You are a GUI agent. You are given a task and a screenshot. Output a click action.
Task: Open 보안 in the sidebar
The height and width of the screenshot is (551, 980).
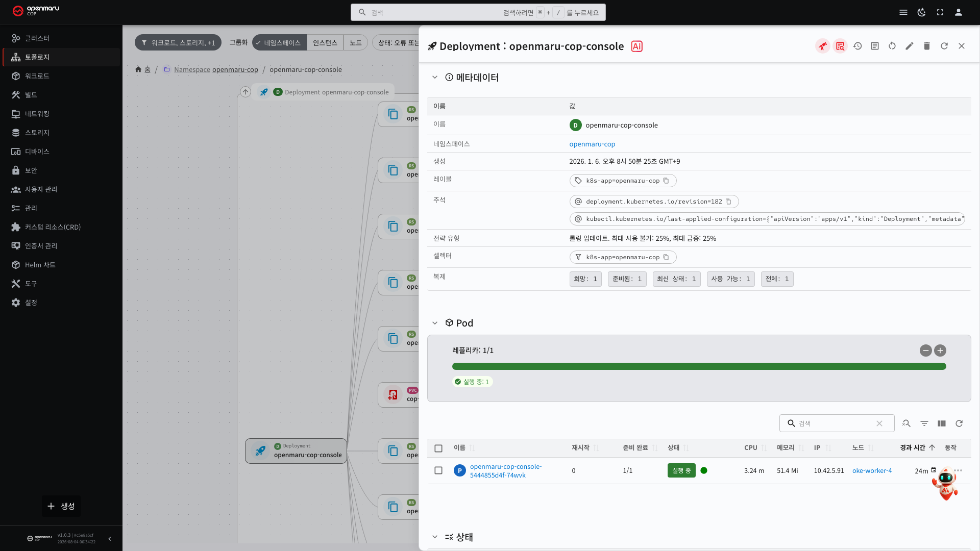(x=61, y=170)
